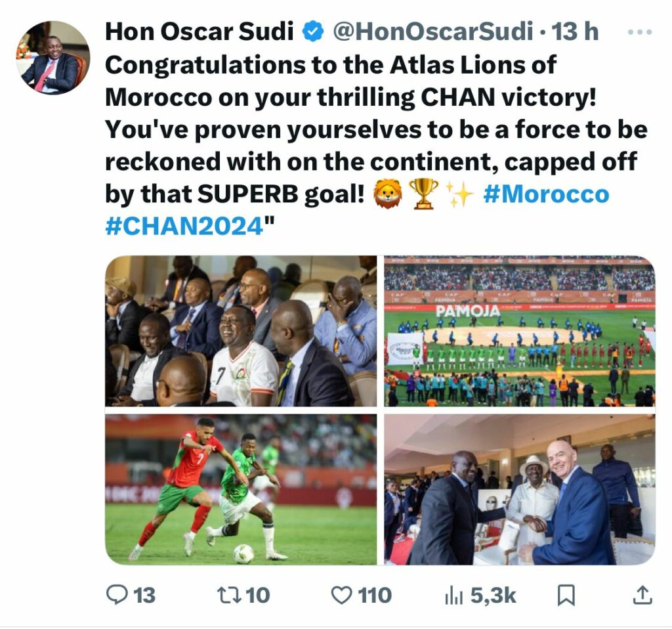Click the like count 110

(375, 596)
